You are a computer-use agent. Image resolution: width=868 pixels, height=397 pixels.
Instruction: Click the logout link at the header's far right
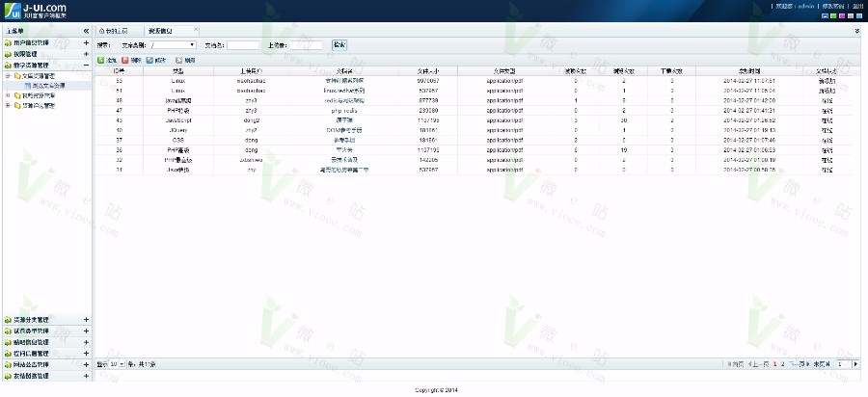(857, 6)
